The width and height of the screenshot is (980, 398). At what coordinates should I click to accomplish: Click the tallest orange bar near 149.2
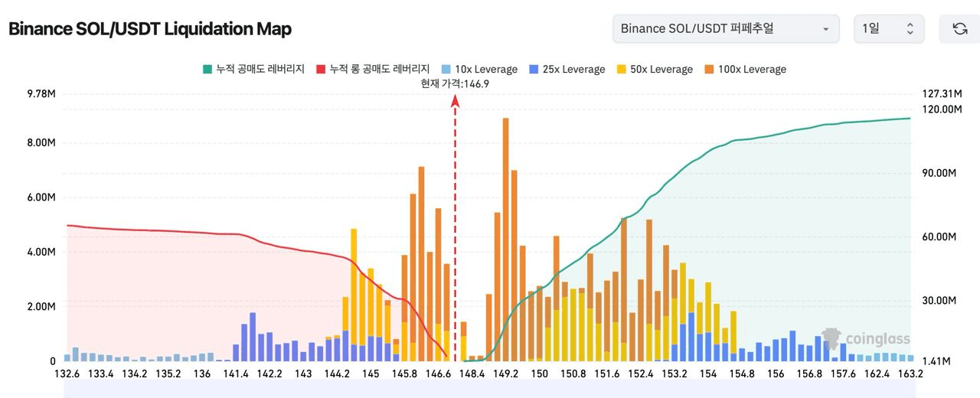pyautogui.click(x=506, y=240)
